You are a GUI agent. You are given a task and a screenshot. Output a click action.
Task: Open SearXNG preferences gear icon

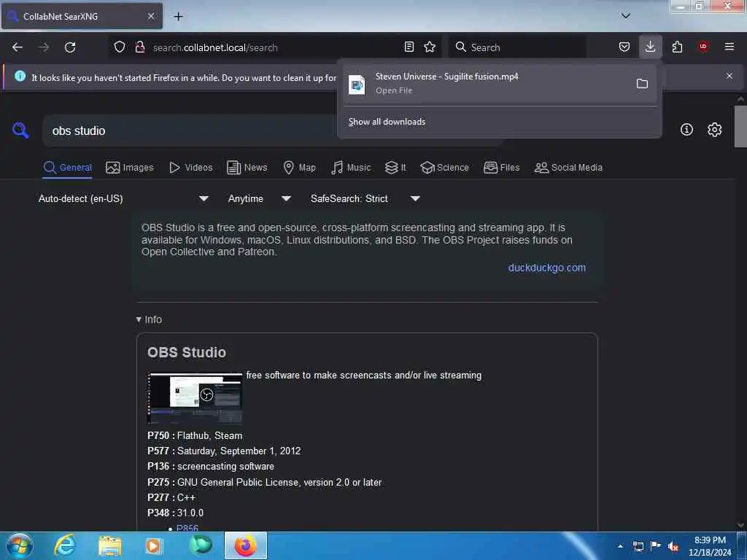pyautogui.click(x=714, y=130)
